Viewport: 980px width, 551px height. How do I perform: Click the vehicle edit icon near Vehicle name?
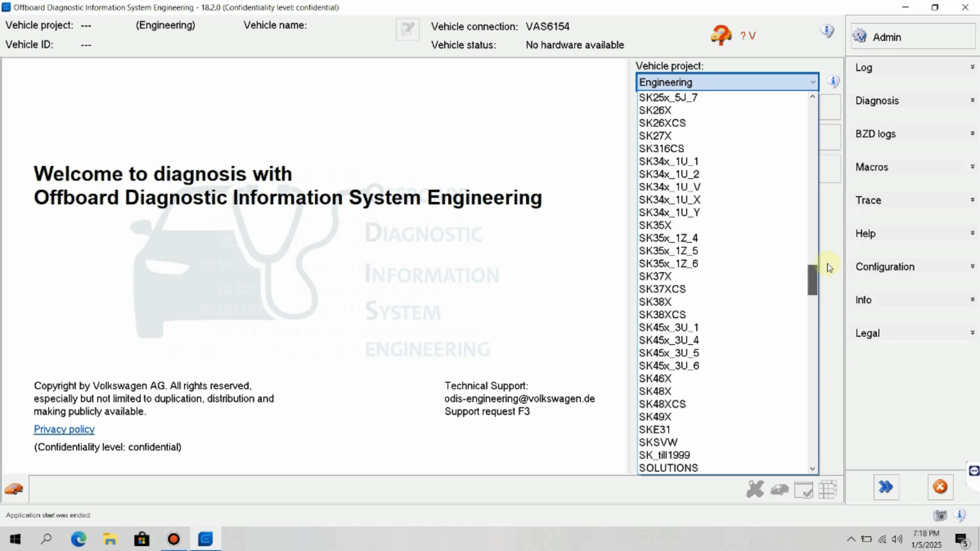click(407, 29)
